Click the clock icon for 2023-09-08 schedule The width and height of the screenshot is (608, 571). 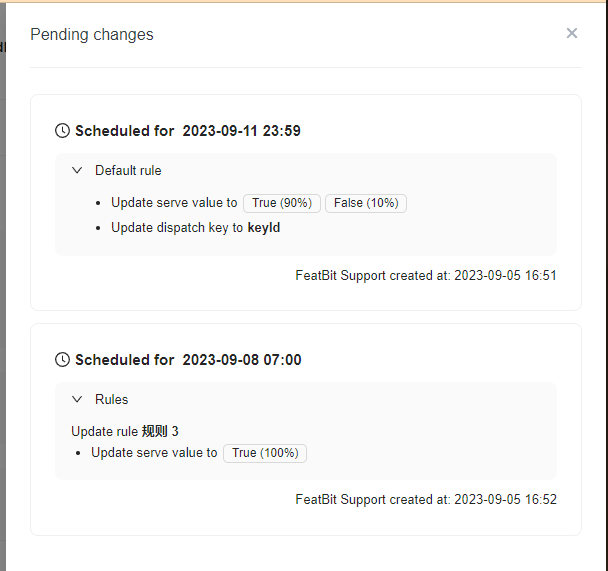pyautogui.click(x=62, y=360)
